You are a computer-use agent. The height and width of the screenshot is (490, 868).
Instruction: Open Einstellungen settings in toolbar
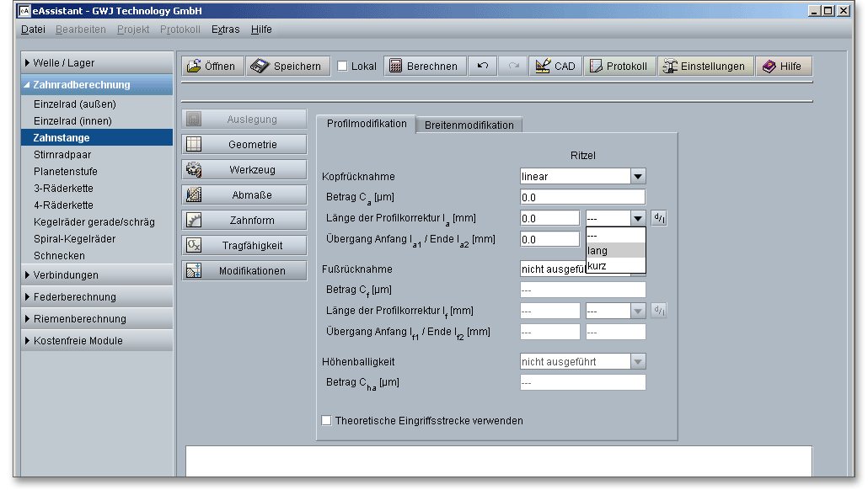704,67
